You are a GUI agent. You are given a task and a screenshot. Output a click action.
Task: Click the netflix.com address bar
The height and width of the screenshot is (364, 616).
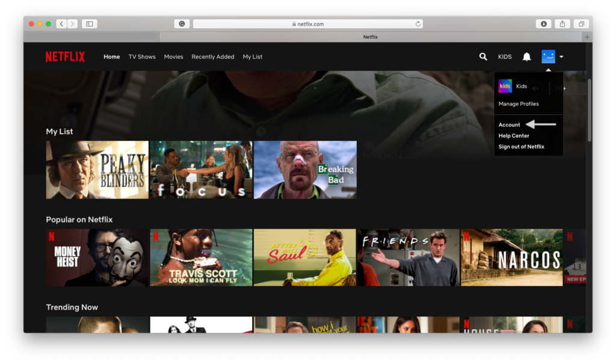point(307,24)
